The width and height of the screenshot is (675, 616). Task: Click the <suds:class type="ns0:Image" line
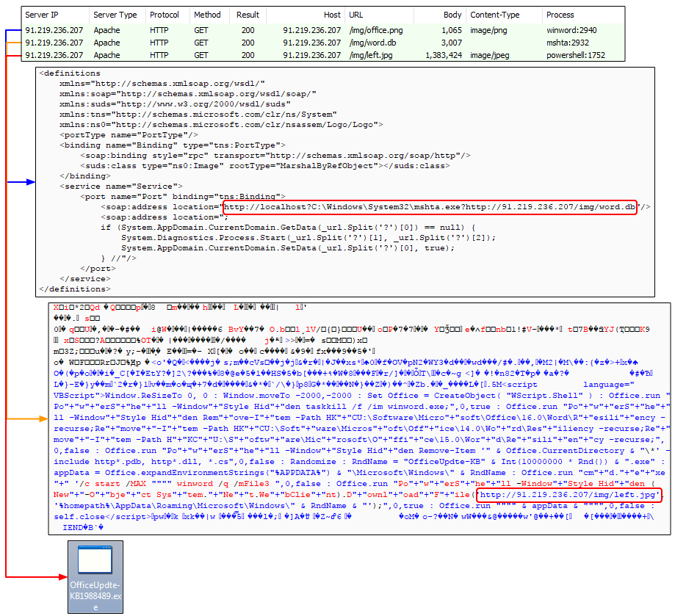[x=265, y=166]
